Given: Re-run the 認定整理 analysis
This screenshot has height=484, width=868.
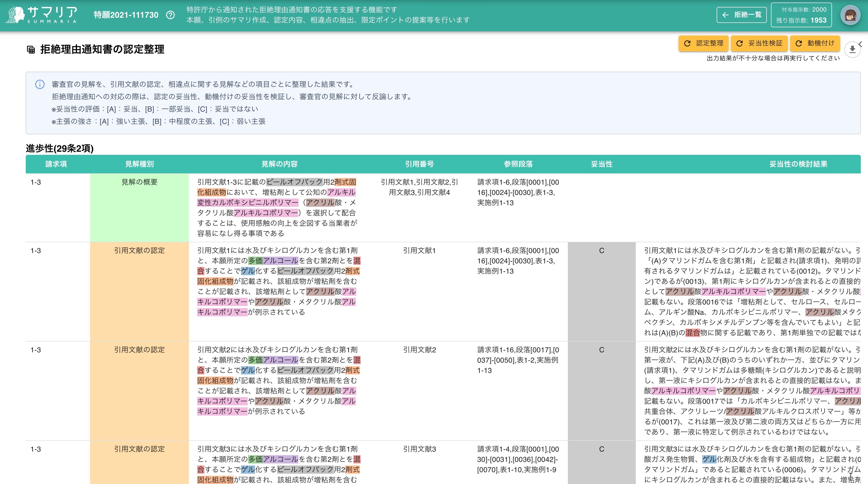Looking at the screenshot, I should coord(703,43).
